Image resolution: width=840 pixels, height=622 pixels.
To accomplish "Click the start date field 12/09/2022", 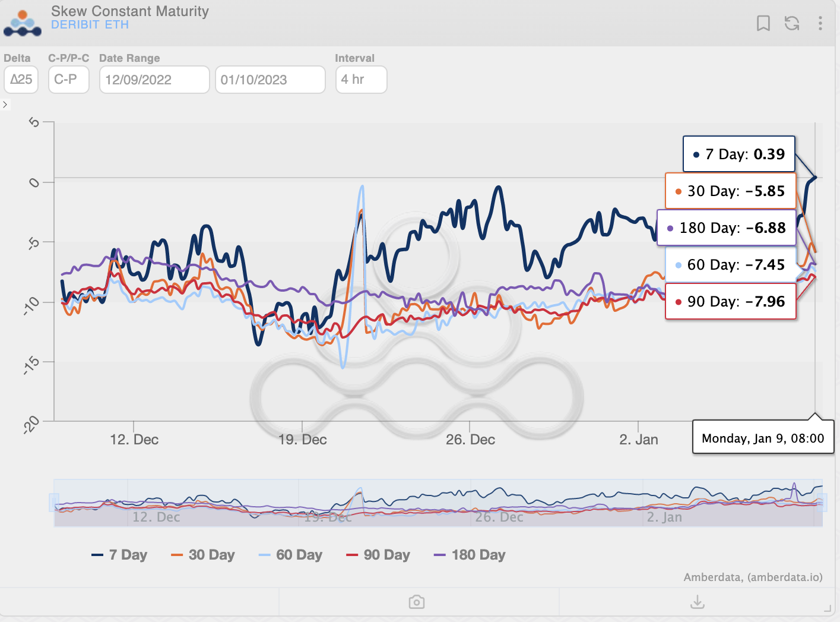I will [x=154, y=80].
